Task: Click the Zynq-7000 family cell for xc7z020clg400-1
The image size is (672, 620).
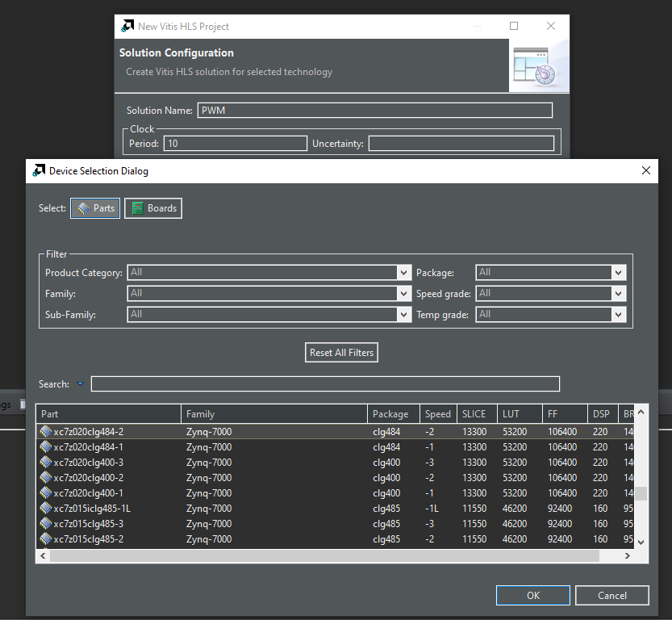Action: point(209,493)
